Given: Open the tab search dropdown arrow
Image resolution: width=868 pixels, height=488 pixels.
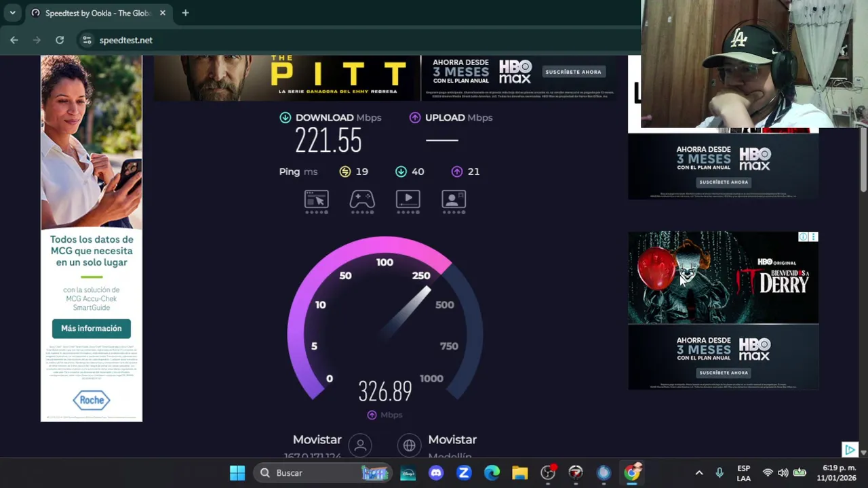Looking at the screenshot, I should pyautogui.click(x=12, y=13).
